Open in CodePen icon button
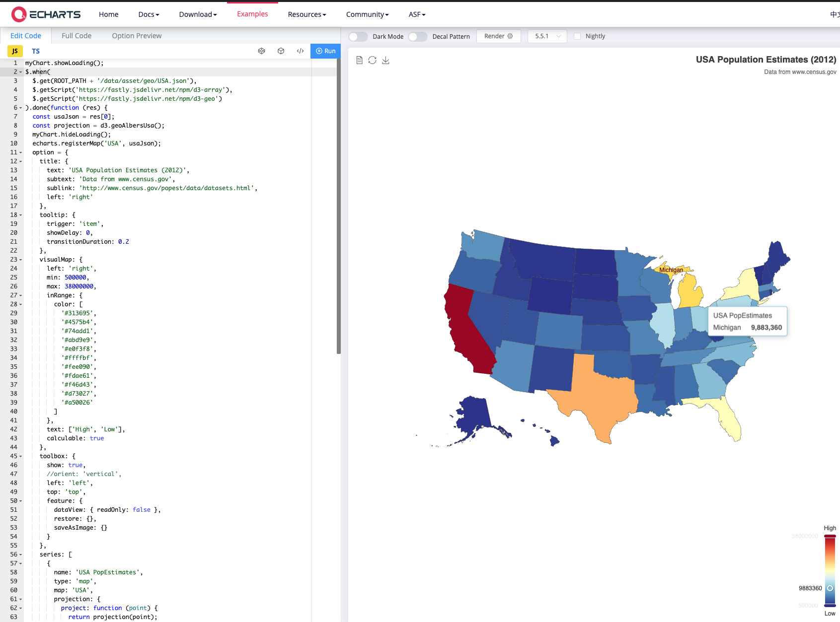 pyautogui.click(x=261, y=51)
